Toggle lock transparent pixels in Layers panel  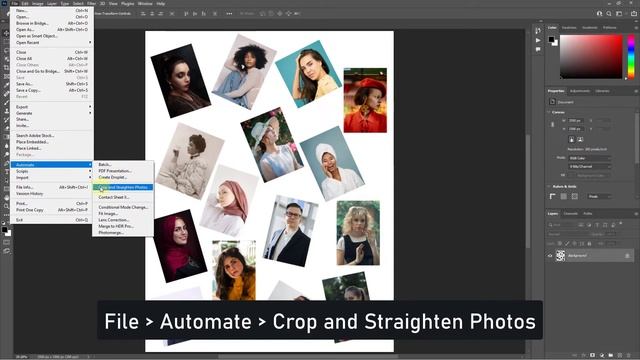coord(560,244)
